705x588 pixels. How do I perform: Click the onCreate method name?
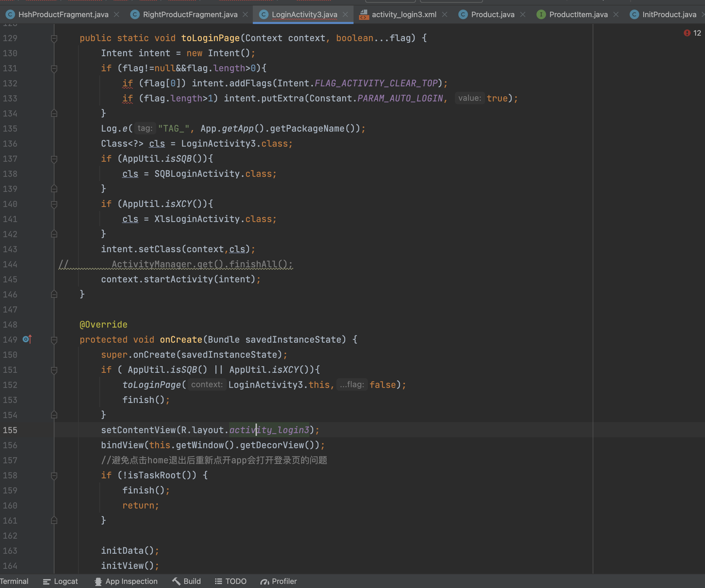tap(181, 340)
